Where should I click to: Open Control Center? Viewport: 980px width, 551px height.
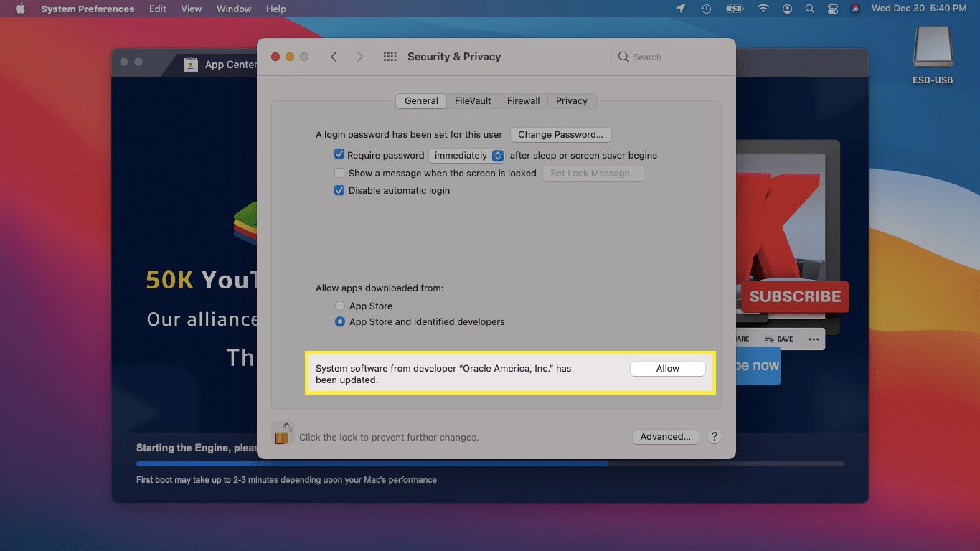point(833,9)
